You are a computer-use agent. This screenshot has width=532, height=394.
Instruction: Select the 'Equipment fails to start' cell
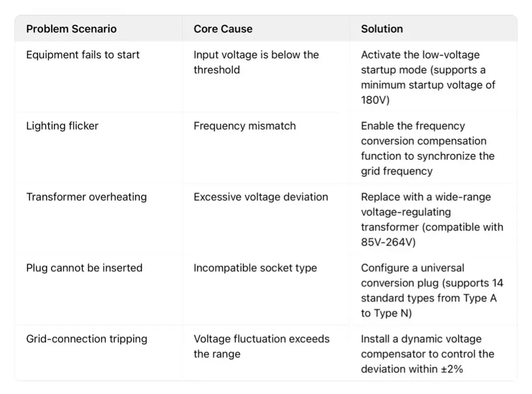pyautogui.click(x=83, y=55)
